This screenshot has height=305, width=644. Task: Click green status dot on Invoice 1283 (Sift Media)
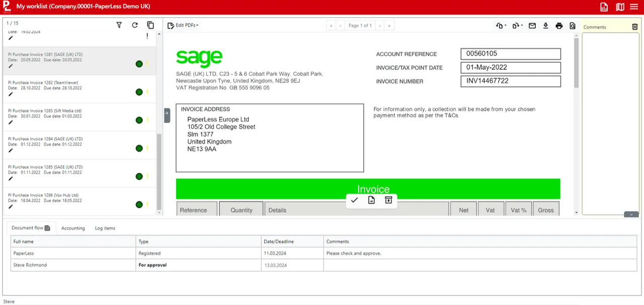[x=139, y=120]
